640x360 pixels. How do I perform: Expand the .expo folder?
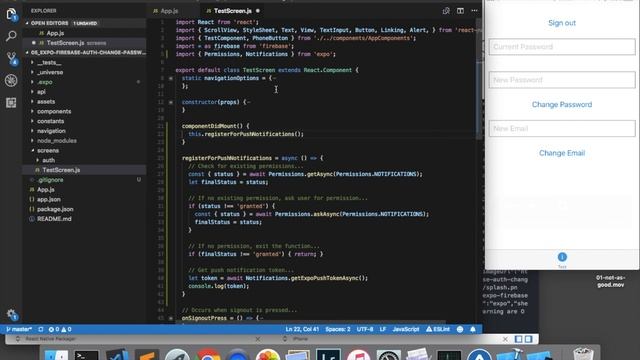(45, 82)
